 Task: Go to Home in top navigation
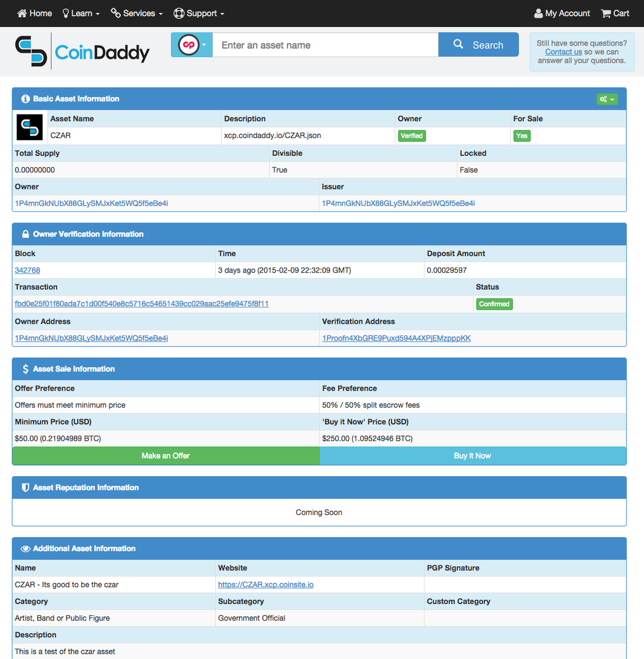(35, 13)
